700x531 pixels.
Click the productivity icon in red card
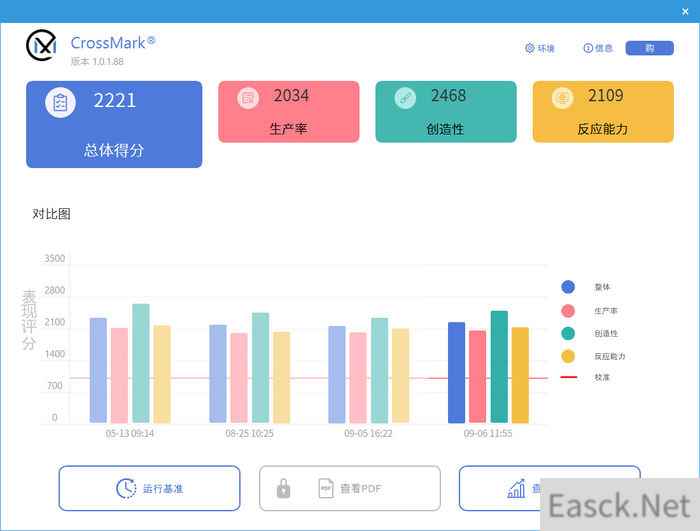(248, 98)
